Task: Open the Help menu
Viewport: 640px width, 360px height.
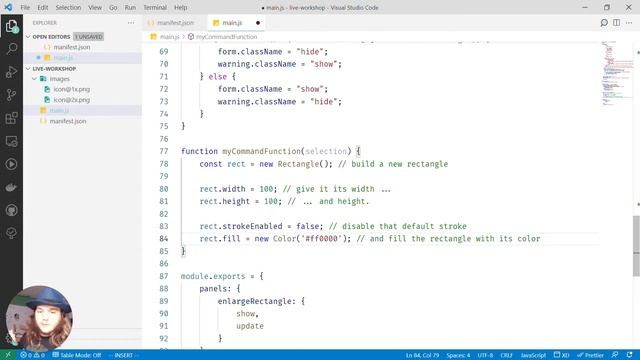Action: [x=180, y=7]
